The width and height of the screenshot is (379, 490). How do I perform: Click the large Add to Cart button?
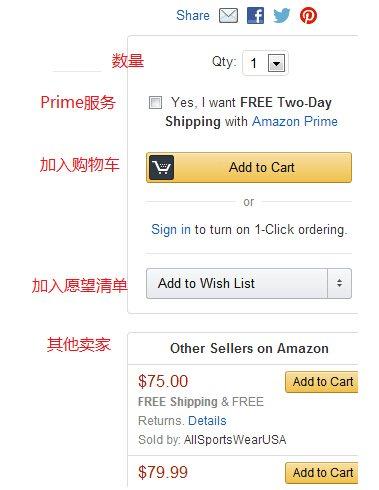pyautogui.click(x=249, y=167)
